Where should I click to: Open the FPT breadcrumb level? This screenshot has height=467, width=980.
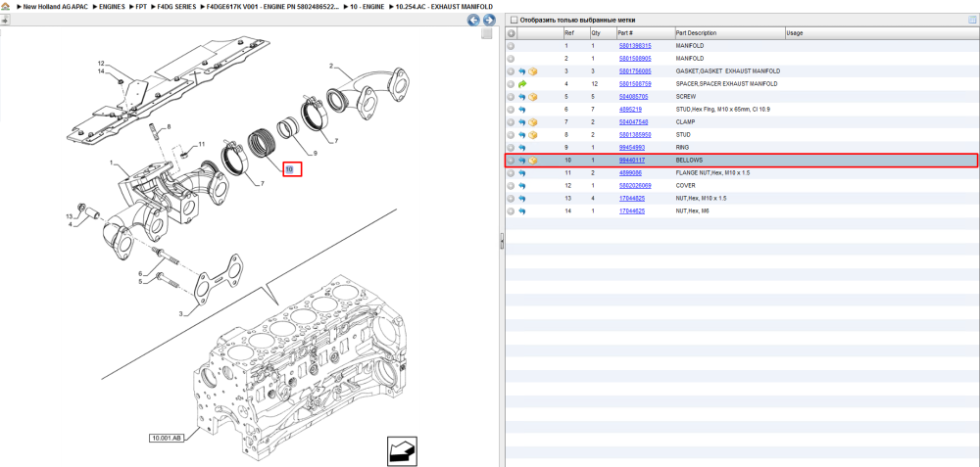[x=140, y=6]
